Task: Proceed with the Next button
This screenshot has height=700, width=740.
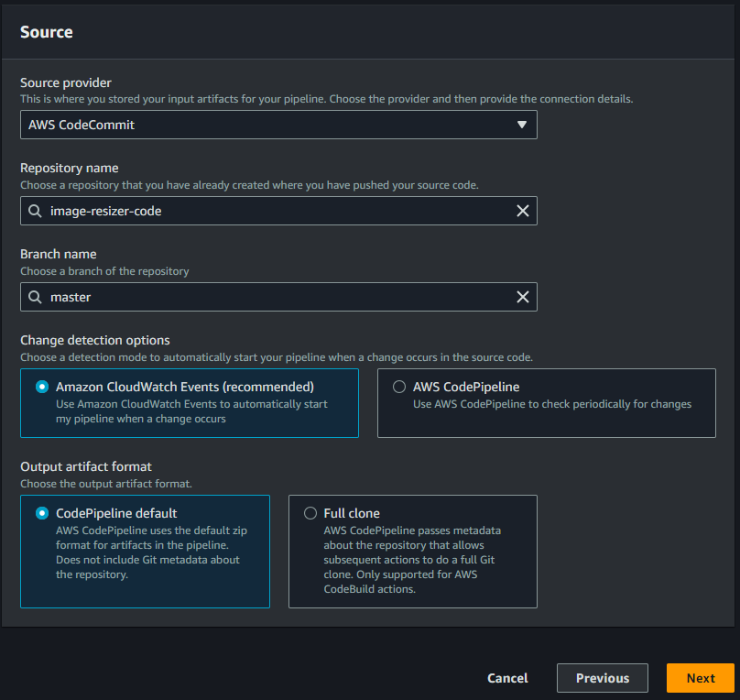Action: (701, 678)
